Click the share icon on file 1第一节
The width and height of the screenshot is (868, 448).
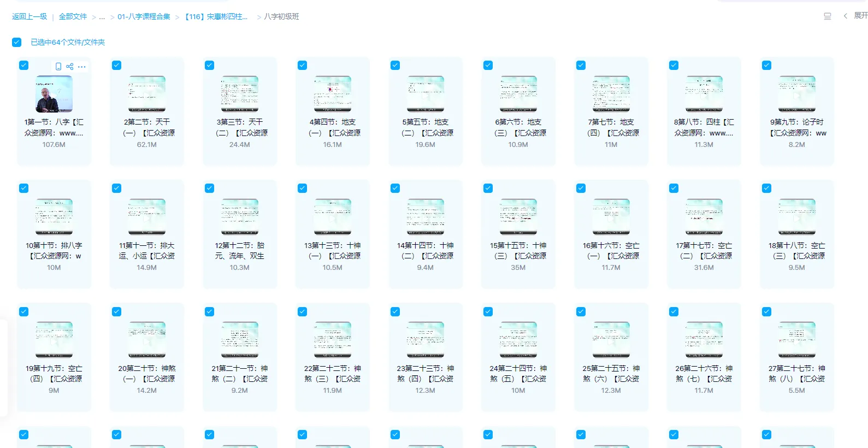coord(70,67)
